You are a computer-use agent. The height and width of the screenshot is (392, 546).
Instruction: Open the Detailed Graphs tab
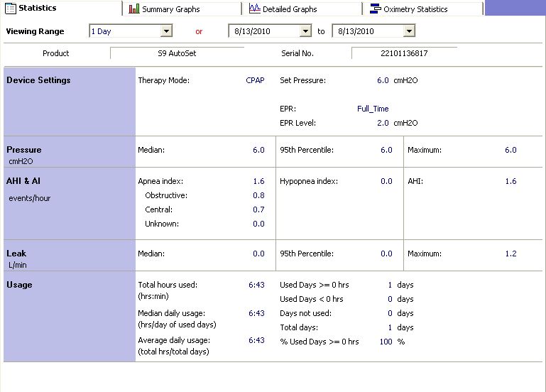(x=290, y=9)
